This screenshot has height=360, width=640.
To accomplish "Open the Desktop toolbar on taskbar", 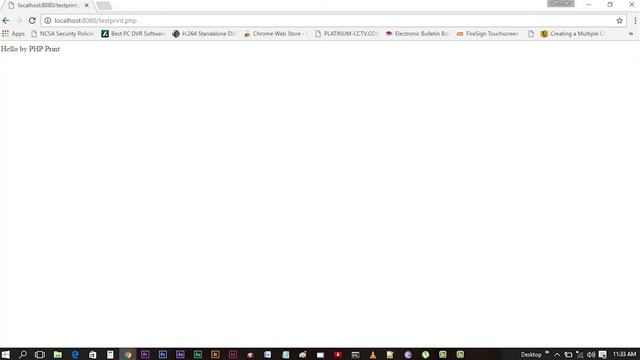I will [x=531, y=354].
